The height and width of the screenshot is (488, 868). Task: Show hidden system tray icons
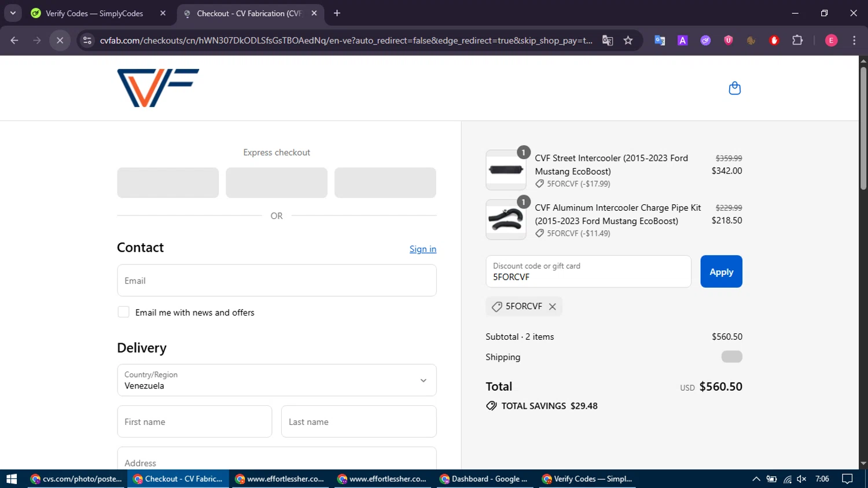(756, 479)
